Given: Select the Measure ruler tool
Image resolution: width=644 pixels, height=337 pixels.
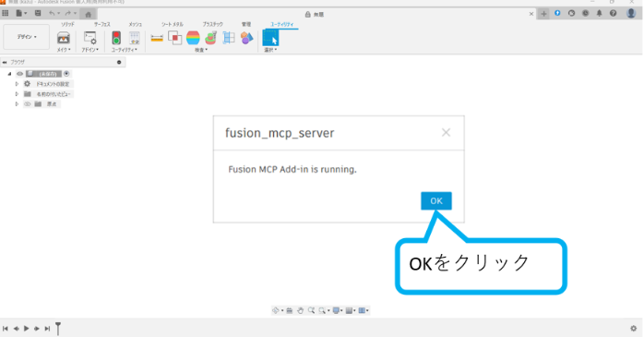Looking at the screenshot, I should (x=157, y=38).
